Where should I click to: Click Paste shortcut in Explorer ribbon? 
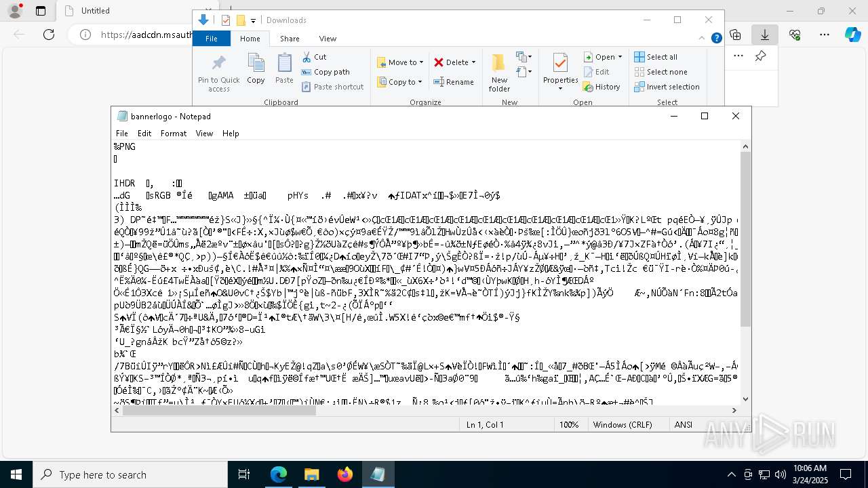coord(332,87)
